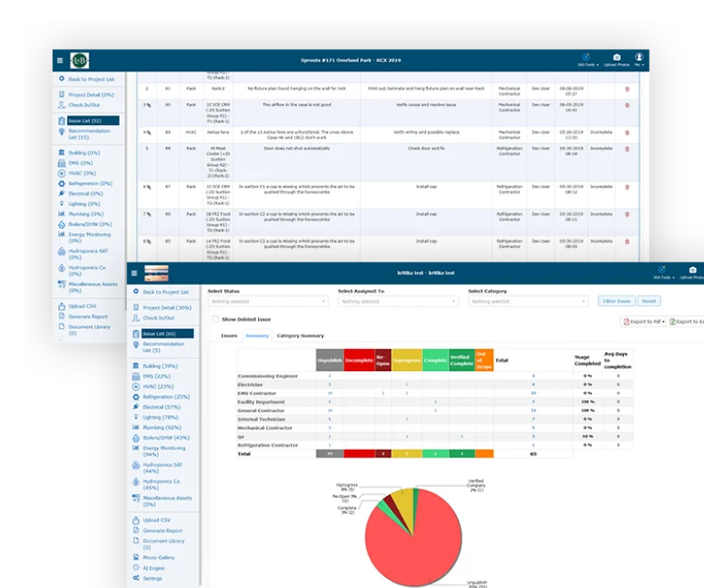Open 360-Tools menu in Sprouts window header

[x=588, y=60]
